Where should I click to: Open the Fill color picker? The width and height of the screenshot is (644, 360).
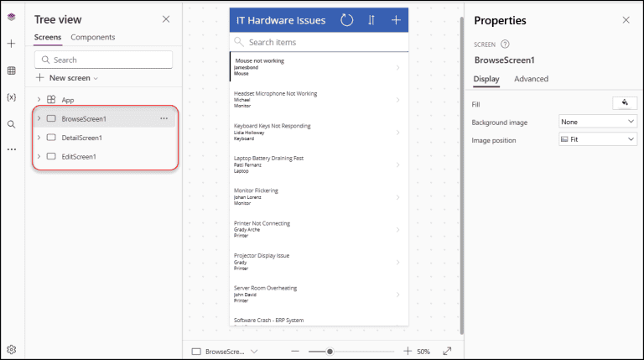point(625,102)
